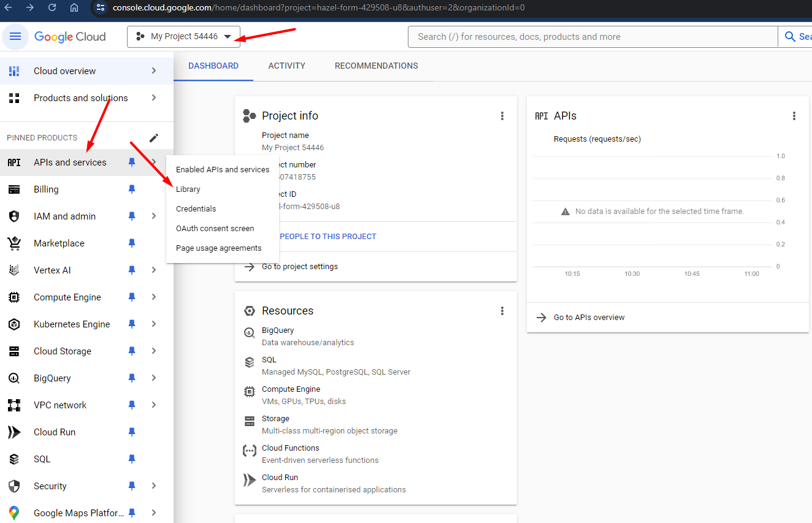Expand Compute Engine submenu chevron

[154, 297]
